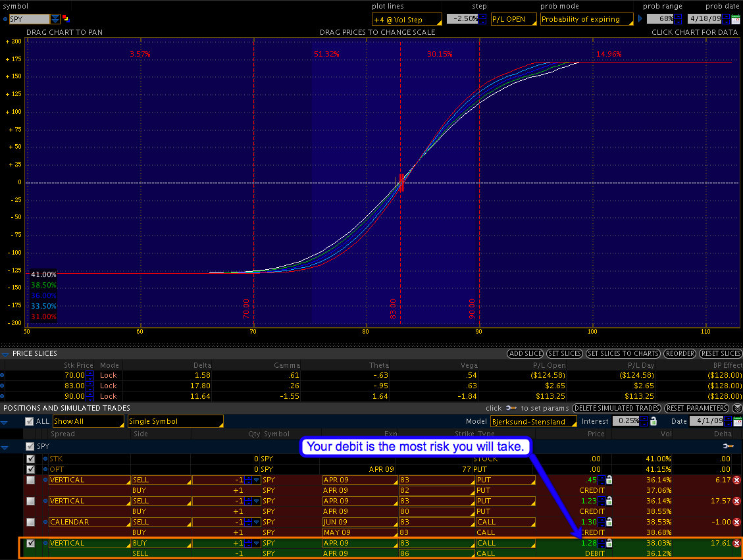Collapse the Price Slices section
743x560 pixels.
[x=5, y=354]
